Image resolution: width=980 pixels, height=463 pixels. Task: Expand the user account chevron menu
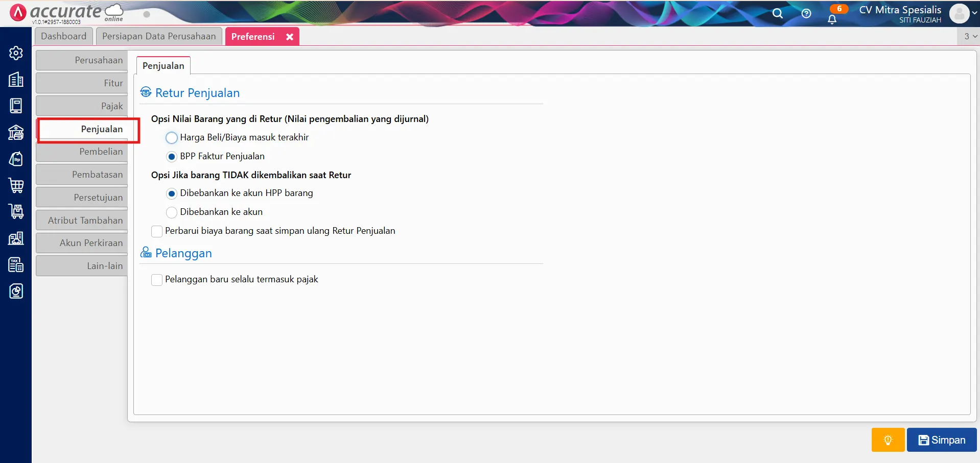[x=974, y=13]
